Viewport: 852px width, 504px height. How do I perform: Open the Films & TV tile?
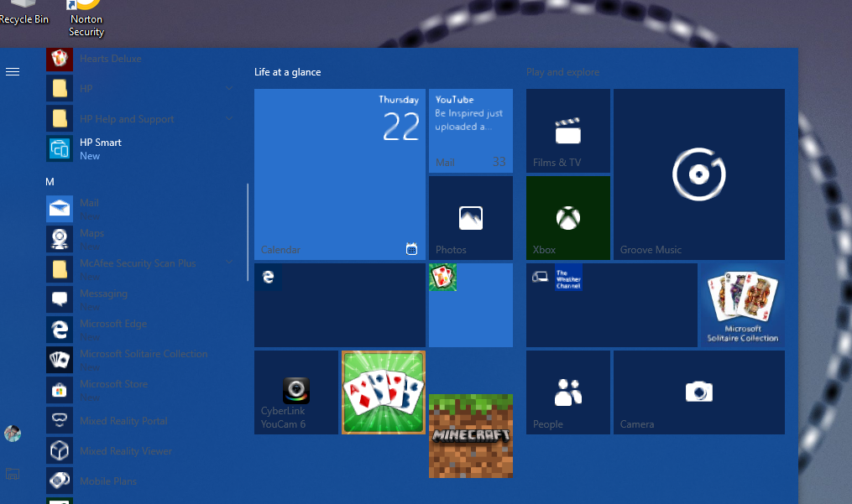567,131
